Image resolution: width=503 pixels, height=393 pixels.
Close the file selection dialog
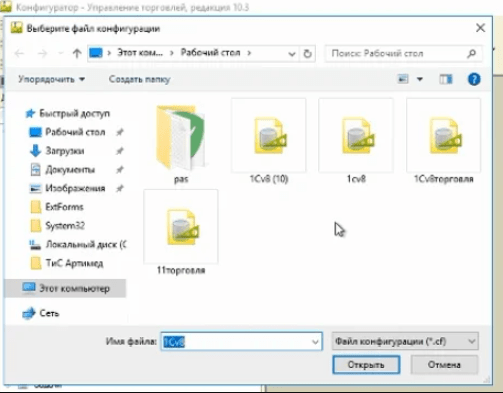(480, 28)
